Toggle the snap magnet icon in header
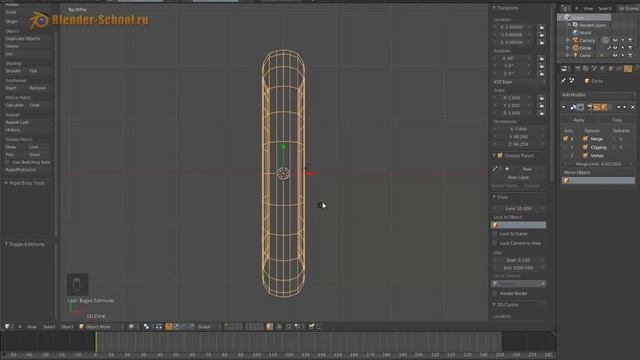 (x=289, y=327)
